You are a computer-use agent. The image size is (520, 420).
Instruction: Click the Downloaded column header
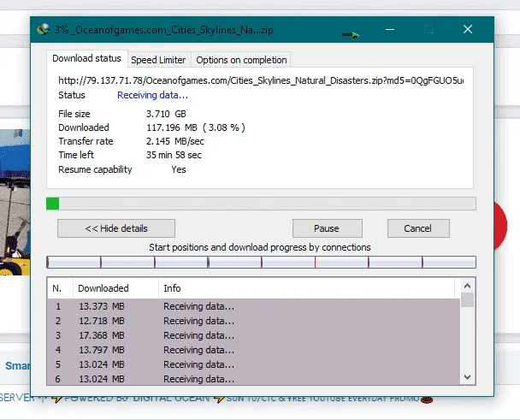point(115,288)
